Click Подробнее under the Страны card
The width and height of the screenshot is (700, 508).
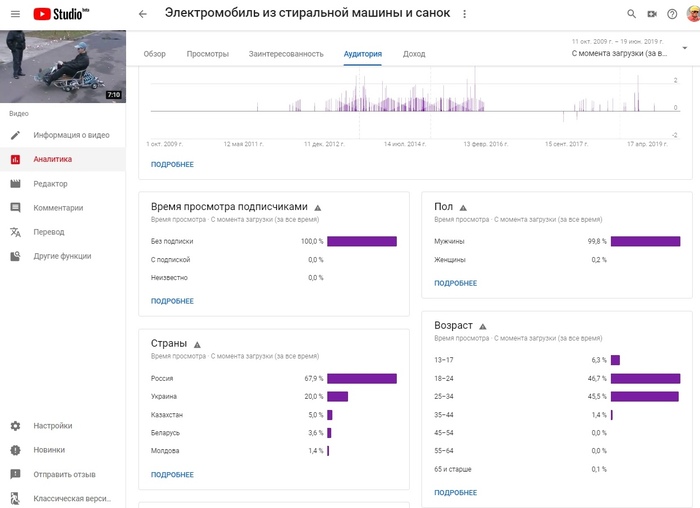(172, 475)
